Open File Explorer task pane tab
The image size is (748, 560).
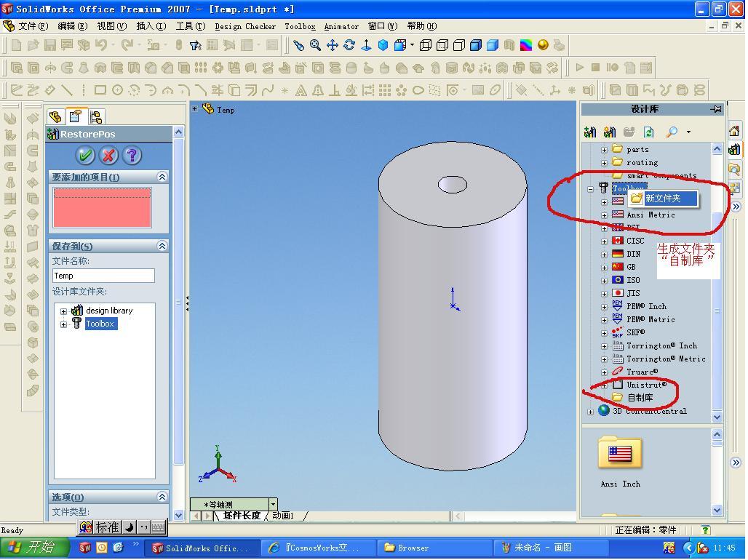(735, 169)
